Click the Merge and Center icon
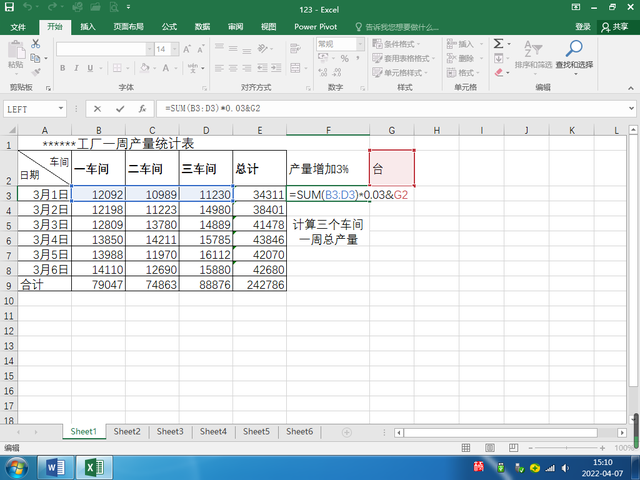This screenshot has height=480, width=640. point(295,68)
